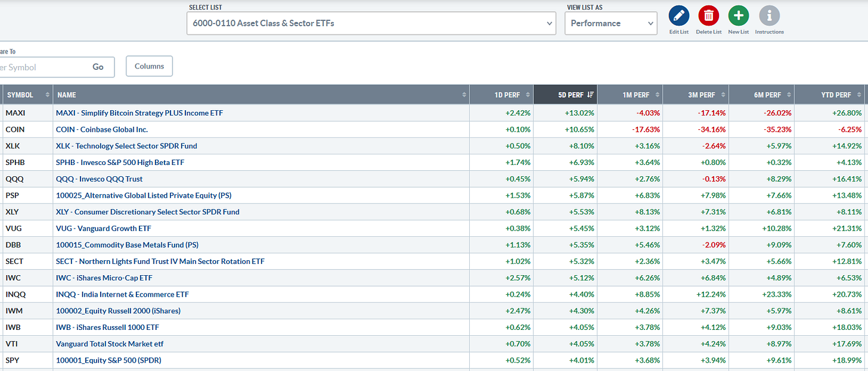Open the COIN Coinbase Global link
868x371 pixels.
(x=101, y=129)
